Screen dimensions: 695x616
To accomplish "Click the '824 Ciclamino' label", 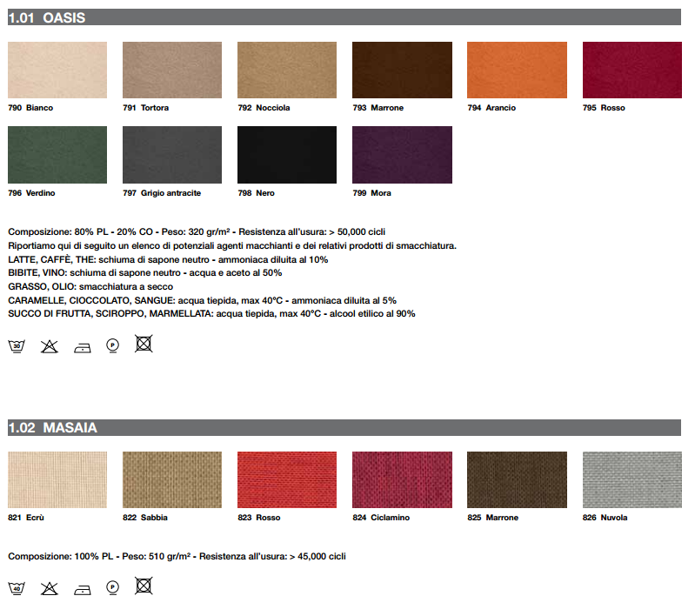I will pyautogui.click(x=381, y=518).
